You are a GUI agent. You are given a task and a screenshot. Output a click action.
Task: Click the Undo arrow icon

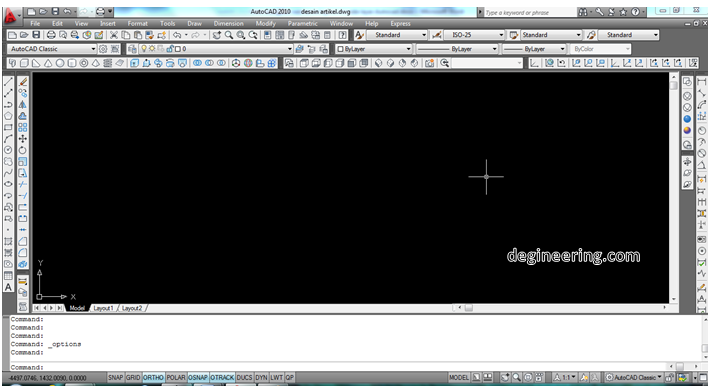[176, 35]
